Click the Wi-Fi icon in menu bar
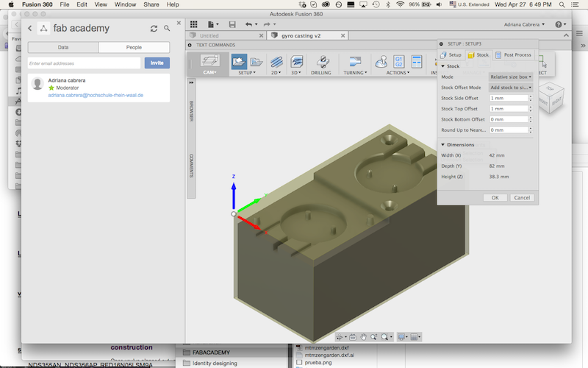 (x=400, y=4)
